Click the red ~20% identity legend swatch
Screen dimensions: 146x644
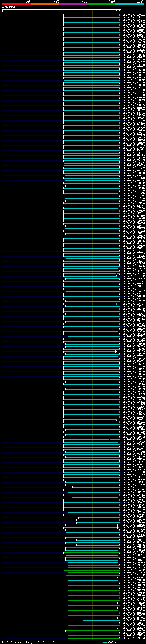(x=16, y=4)
